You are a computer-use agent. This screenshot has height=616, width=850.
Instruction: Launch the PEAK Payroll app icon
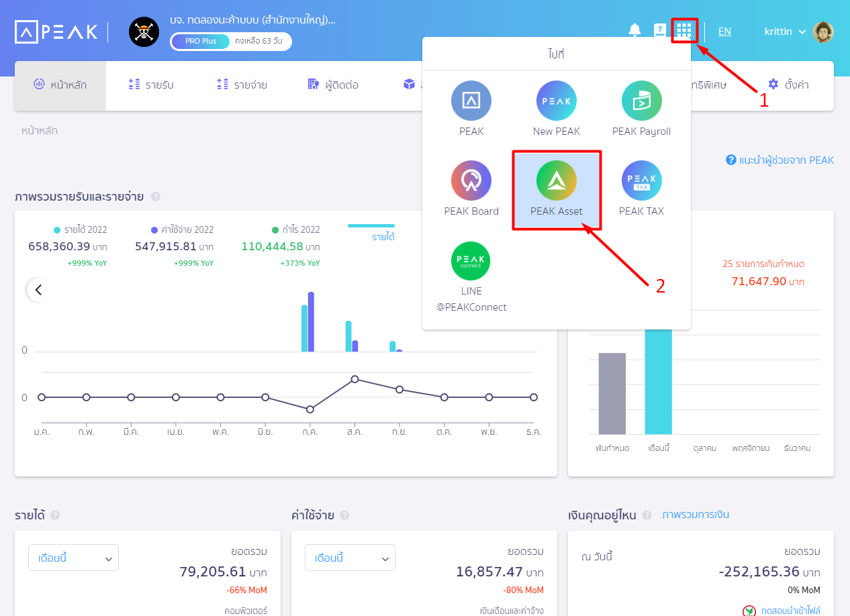642,101
